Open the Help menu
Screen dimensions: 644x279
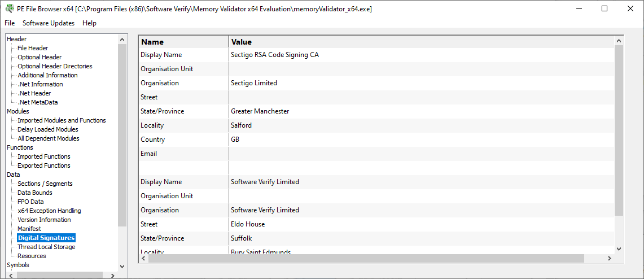coord(89,23)
